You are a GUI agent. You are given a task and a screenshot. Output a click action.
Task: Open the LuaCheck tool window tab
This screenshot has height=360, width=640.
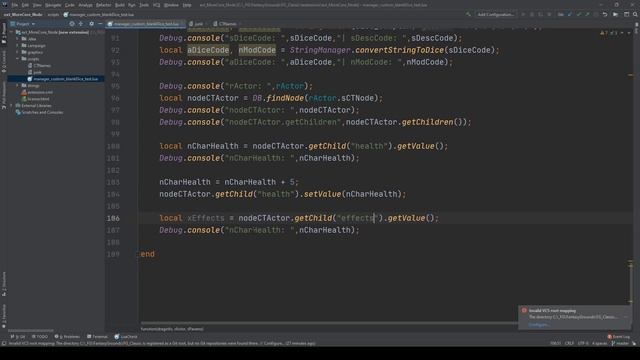(x=126, y=337)
